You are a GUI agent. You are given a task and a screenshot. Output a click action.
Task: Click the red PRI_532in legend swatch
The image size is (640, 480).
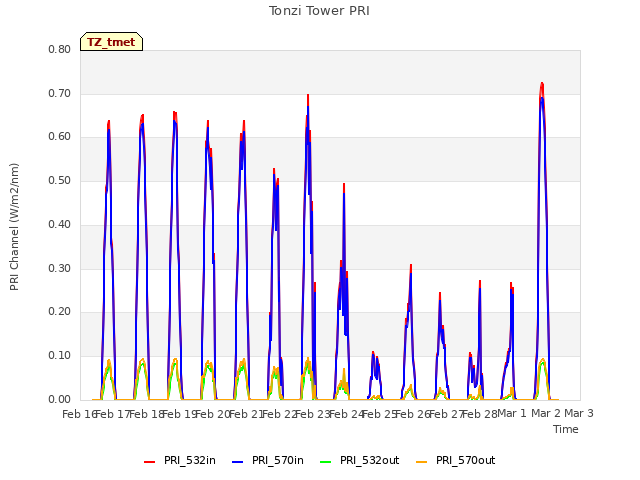coord(149,462)
